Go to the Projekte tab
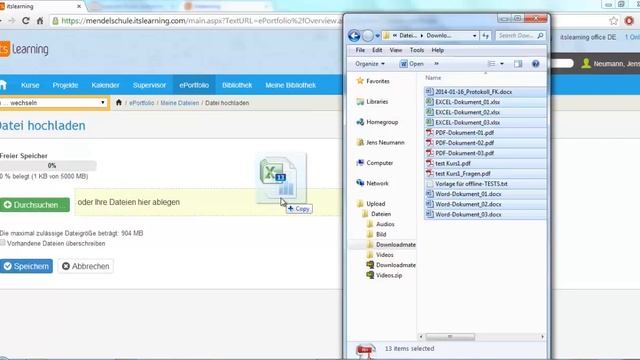The width and height of the screenshot is (640, 360). click(65, 85)
